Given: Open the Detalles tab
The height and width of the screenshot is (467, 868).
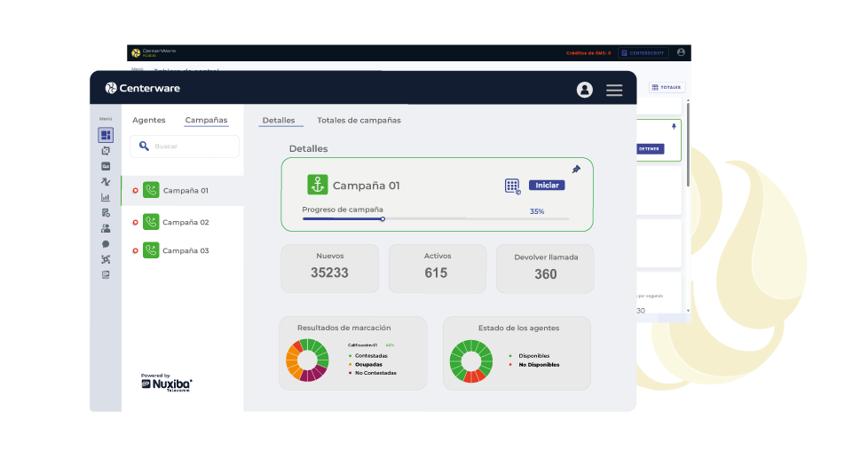Looking at the screenshot, I should click(x=279, y=120).
